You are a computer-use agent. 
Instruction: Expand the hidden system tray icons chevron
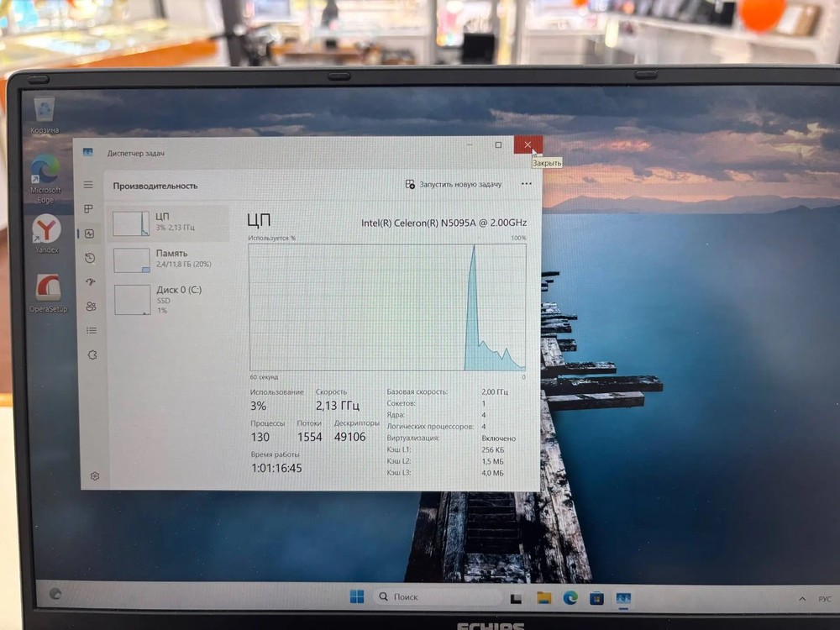pos(802,599)
